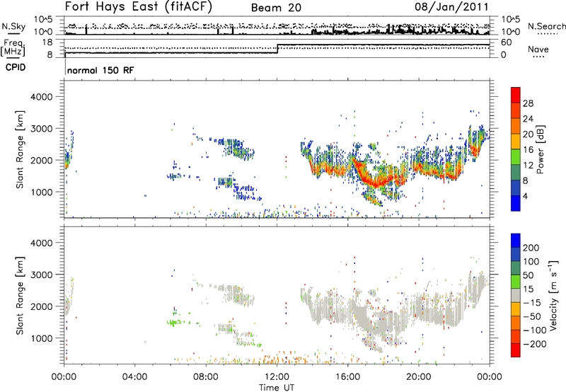
Task: Click the '-200' velocity scale value
Action: [x=535, y=344]
